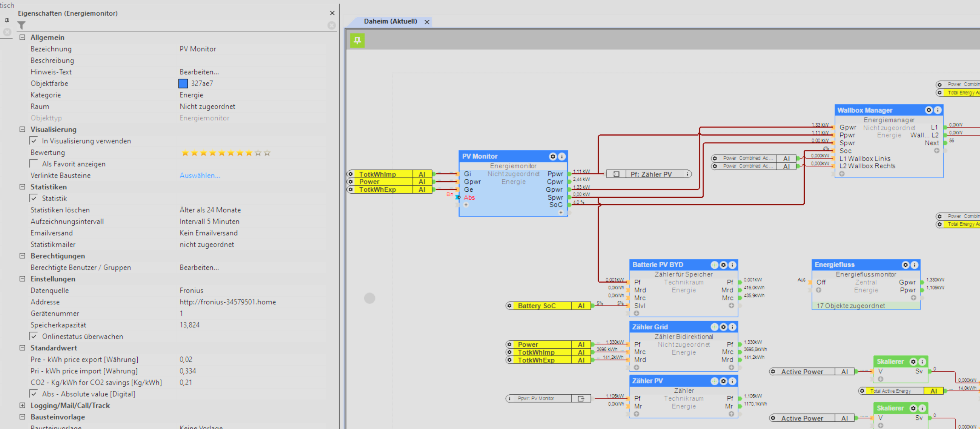
Task: Click the green pin icon on the page
Action: tap(357, 40)
